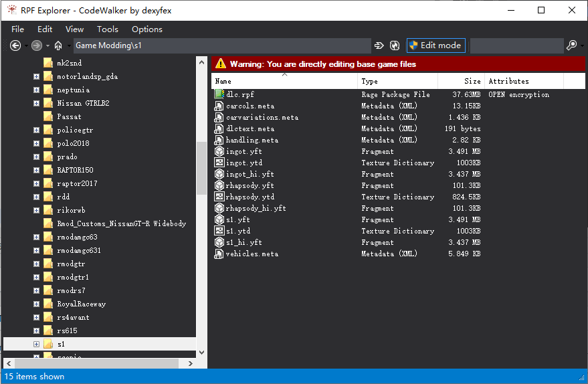The image size is (588, 384).
Task: Click the Go arrow beside path bar
Action: click(x=379, y=45)
